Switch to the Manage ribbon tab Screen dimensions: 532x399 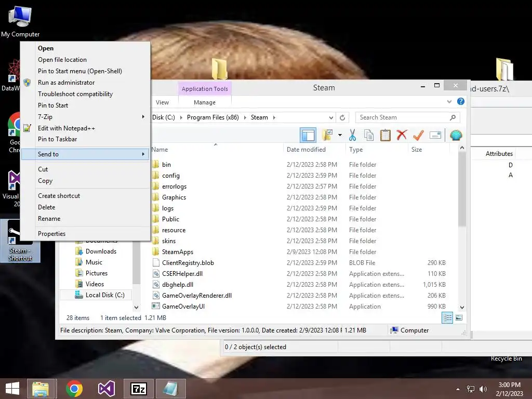click(x=205, y=102)
